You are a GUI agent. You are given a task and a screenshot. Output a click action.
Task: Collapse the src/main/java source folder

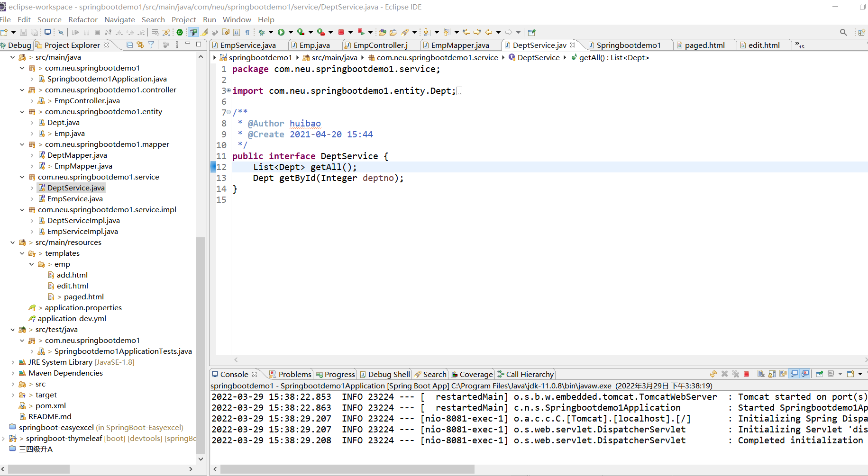click(x=13, y=57)
